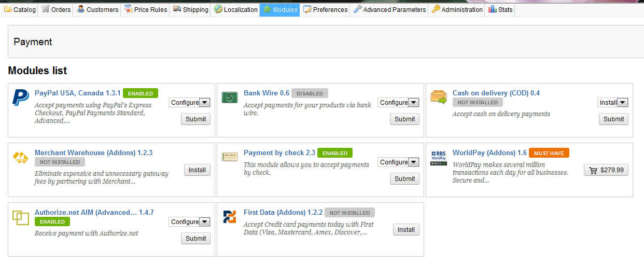This screenshot has height=277, width=644.
Task: Click the Merchant Warehouse NOT INSTALLED badge
Action: (60, 162)
